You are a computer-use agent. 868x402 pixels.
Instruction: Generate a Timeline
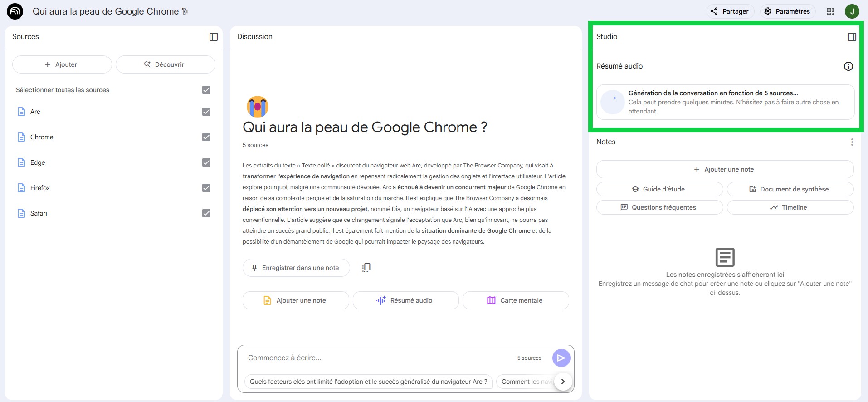click(x=790, y=207)
